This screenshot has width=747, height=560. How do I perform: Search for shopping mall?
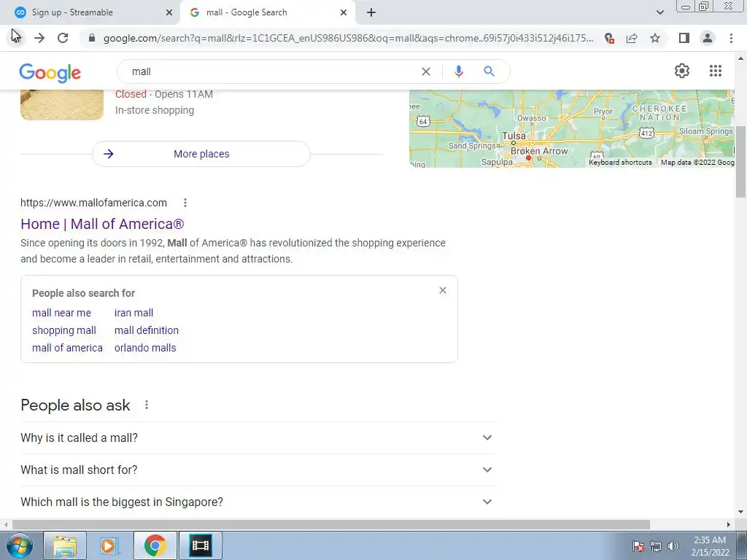pos(64,330)
